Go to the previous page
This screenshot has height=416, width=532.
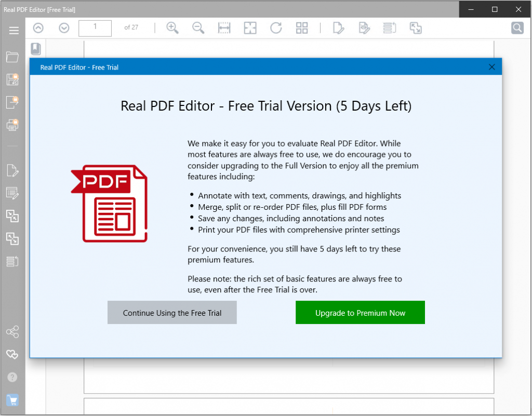click(x=38, y=28)
